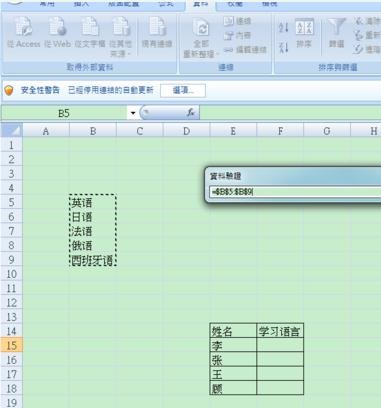Click the security warning shield icon

pos(9,90)
